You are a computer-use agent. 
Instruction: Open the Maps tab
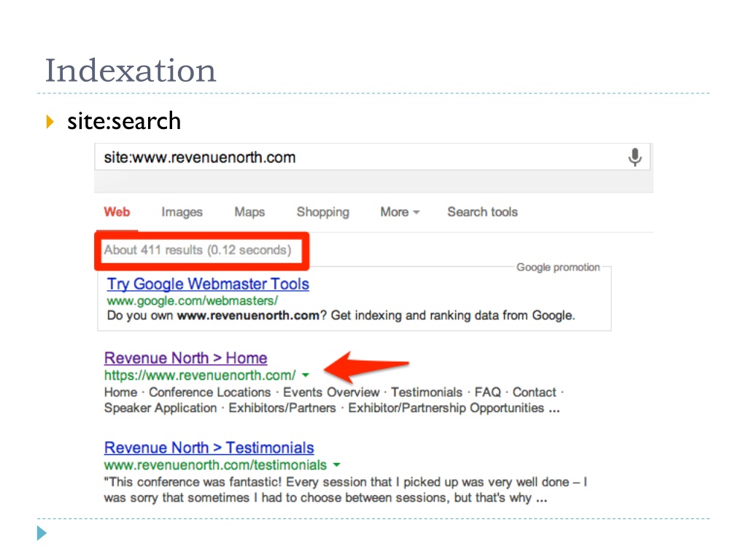click(x=249, y=212)
